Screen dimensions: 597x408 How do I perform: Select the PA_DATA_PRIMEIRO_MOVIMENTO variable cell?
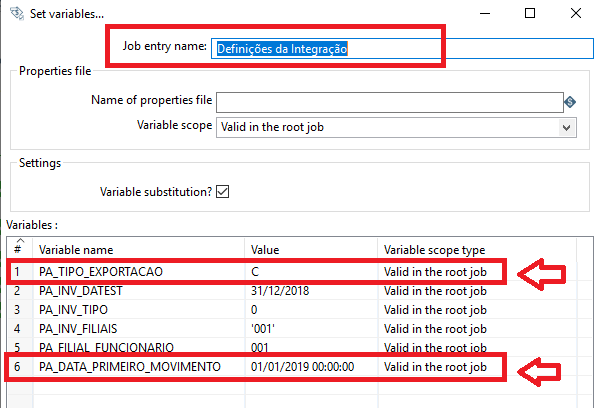[x=139, y=367]
